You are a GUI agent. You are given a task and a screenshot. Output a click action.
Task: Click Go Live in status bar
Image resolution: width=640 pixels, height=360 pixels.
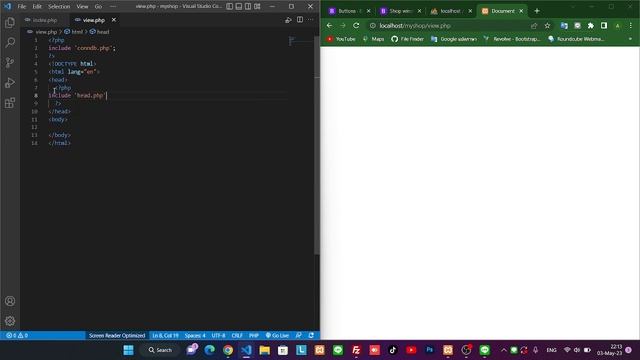pyautogui.click(x=277, y=336)
